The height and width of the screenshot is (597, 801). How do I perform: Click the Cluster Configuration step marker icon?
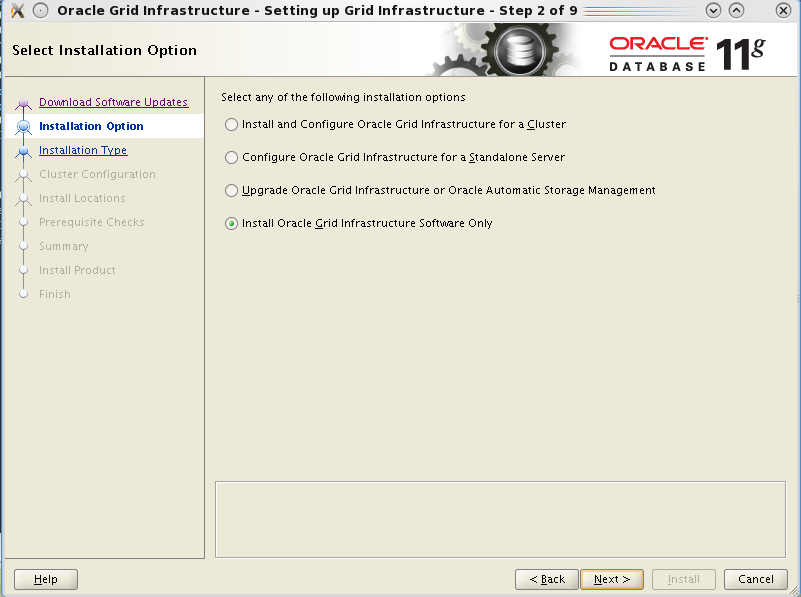[x=23, y=175]
